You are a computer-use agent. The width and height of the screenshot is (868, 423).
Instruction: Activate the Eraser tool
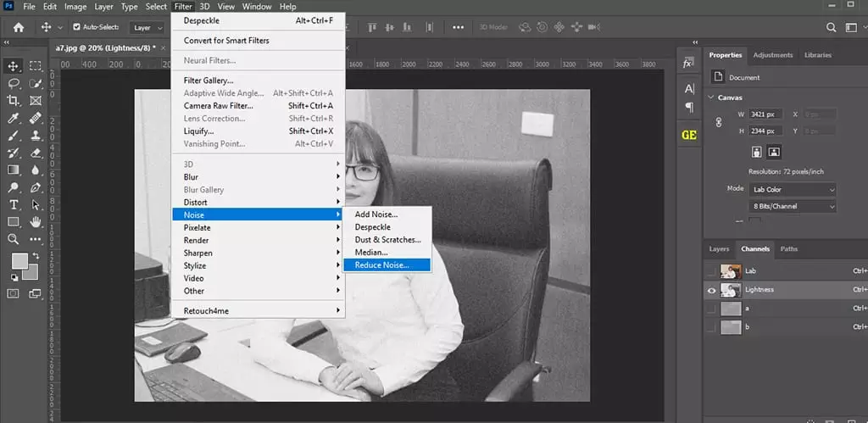coord(36,153)
